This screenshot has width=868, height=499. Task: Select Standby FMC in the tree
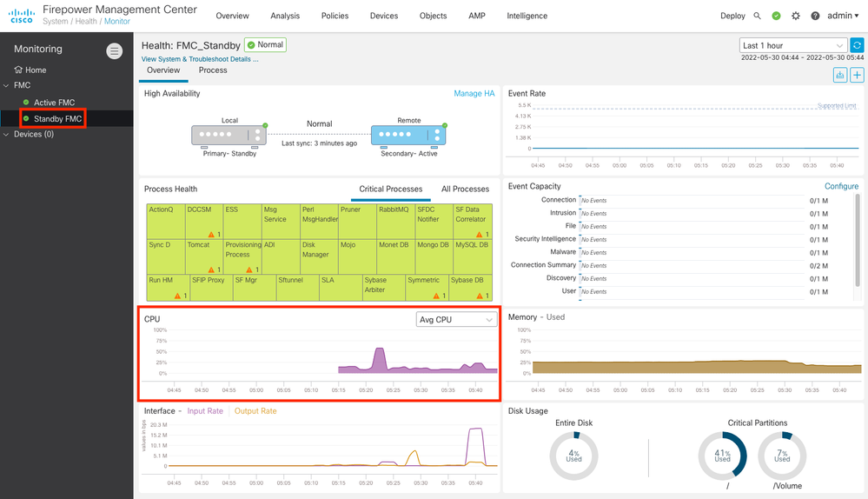57,118
